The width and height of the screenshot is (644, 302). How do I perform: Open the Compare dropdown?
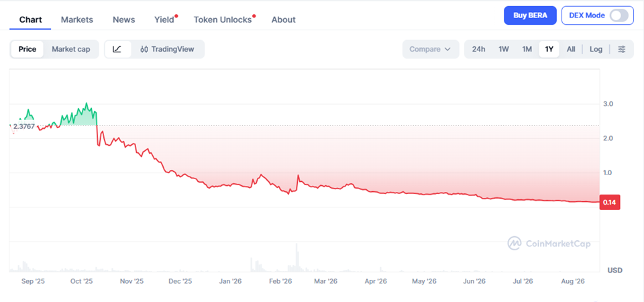pyautogui.click(x=431, y=49)
